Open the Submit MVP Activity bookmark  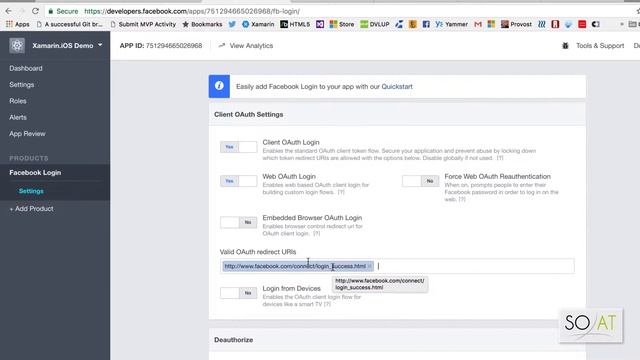(143, 24)
